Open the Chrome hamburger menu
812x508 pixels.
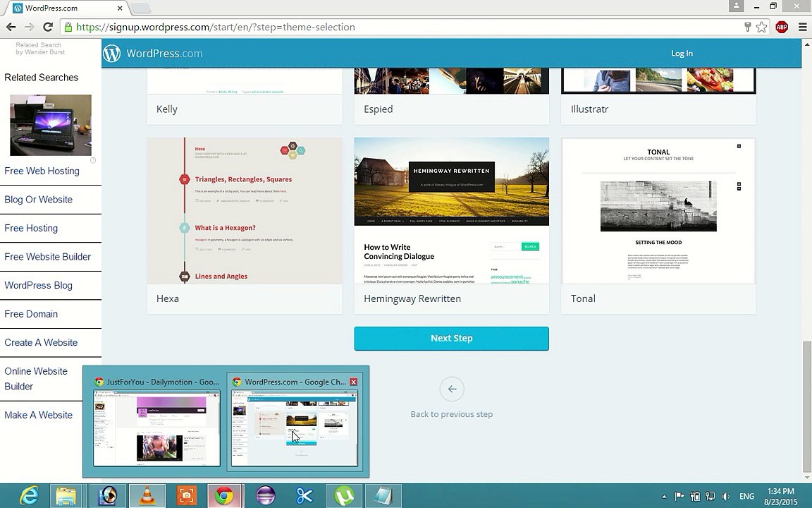pyautogui.click(x=802, y=27)
